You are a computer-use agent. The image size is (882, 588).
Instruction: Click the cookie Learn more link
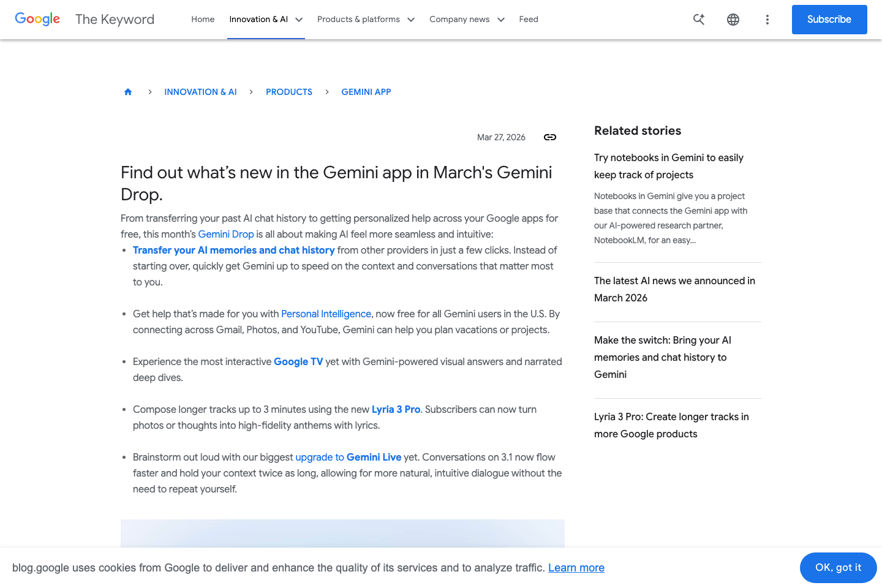click(576, 568)
